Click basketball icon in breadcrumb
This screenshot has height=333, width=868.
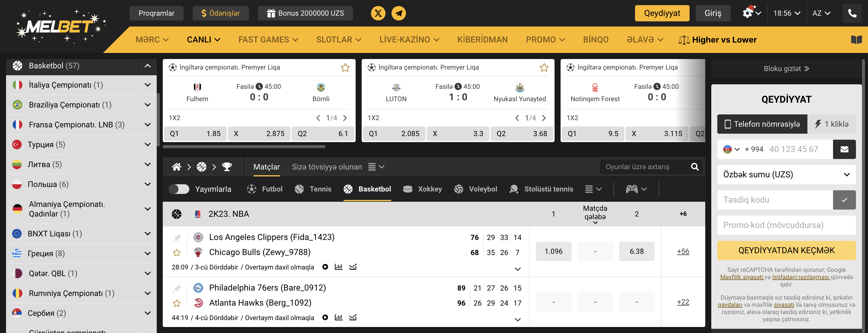click(x=202, y=167)
